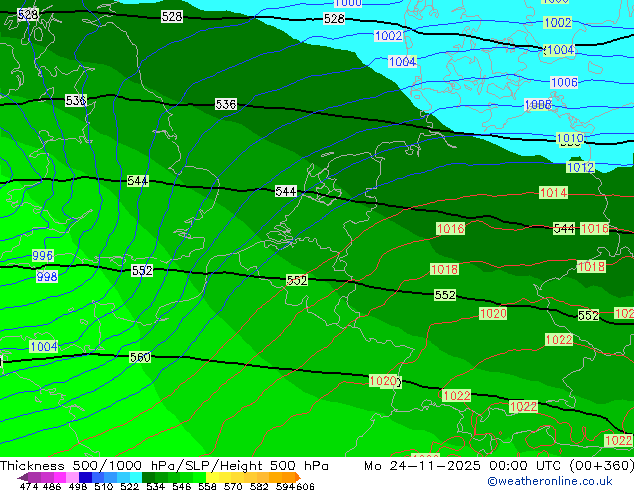This screenshot has height=490, width=634.
Task: Click the 498 legend value
Action: tap(78, 486)
